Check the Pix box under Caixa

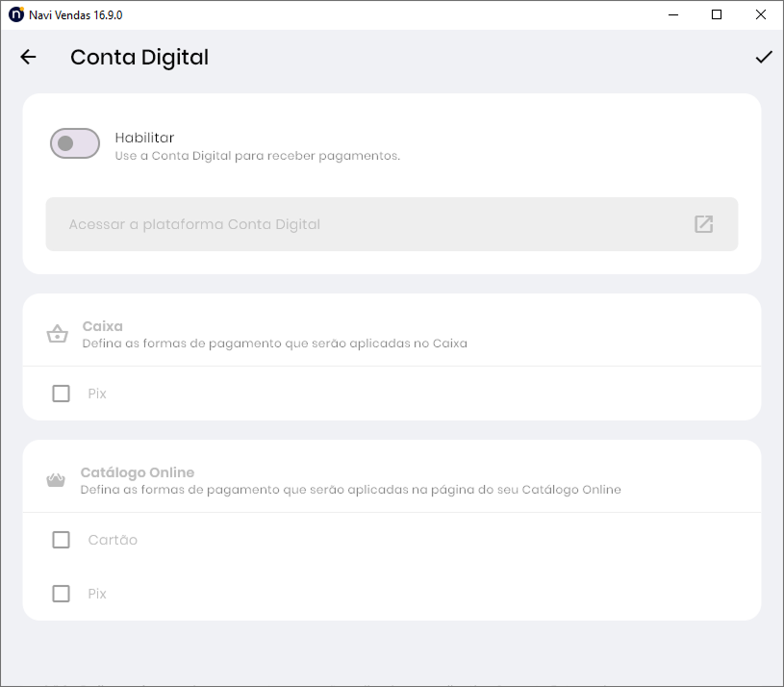tap(61, 394)
